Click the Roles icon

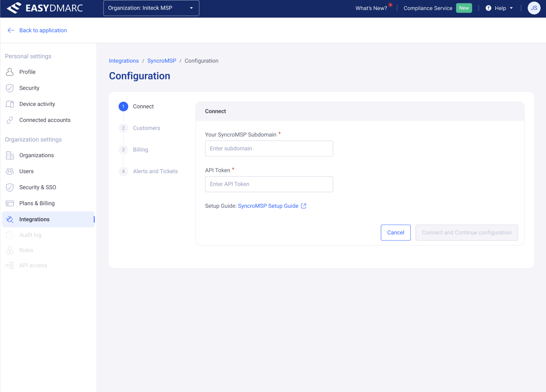10,250
